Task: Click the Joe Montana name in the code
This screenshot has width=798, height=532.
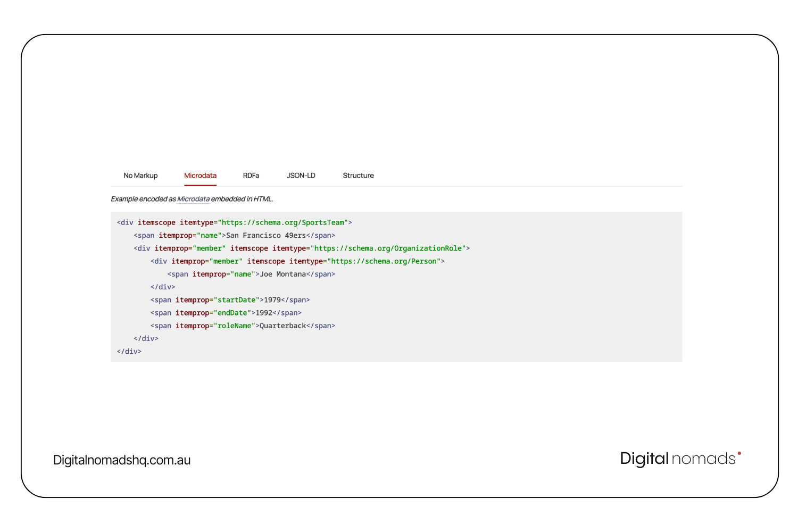Action: pyautogui.click(x=283, y=274)
